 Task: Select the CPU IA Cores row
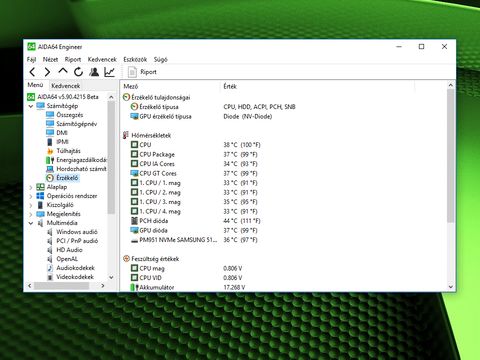coord(283,164)
